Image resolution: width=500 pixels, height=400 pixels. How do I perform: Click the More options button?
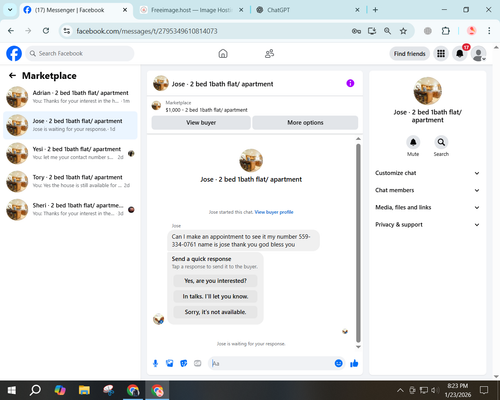point(305,123)
